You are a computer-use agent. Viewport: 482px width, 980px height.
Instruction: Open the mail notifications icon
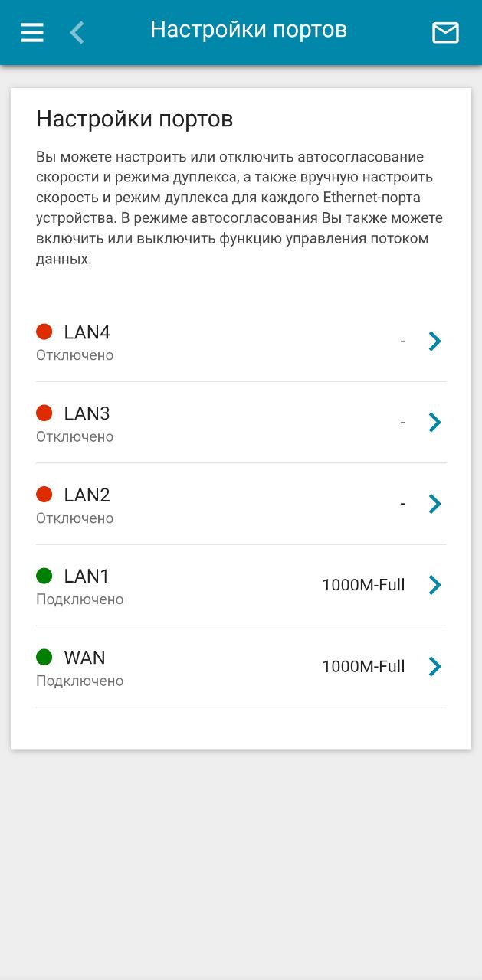(445, 32)
